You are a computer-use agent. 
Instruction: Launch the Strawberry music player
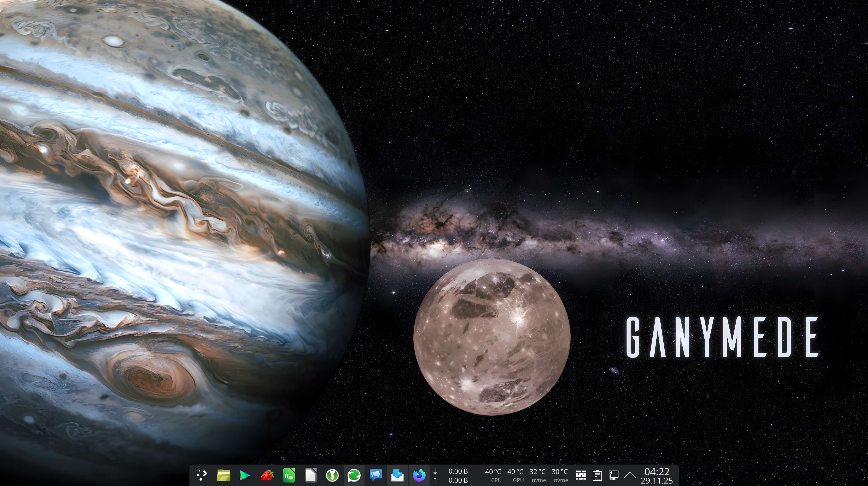(267, 475)
